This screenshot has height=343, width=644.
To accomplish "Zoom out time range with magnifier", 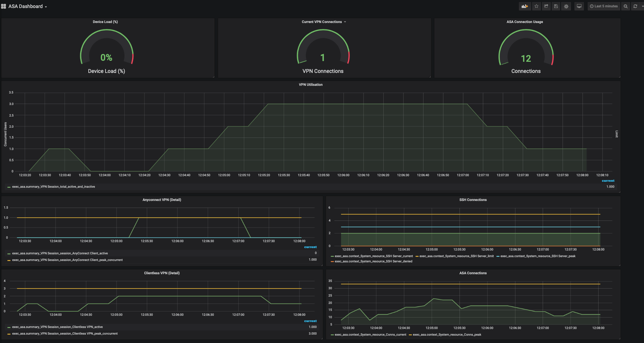I will point(625,6).
